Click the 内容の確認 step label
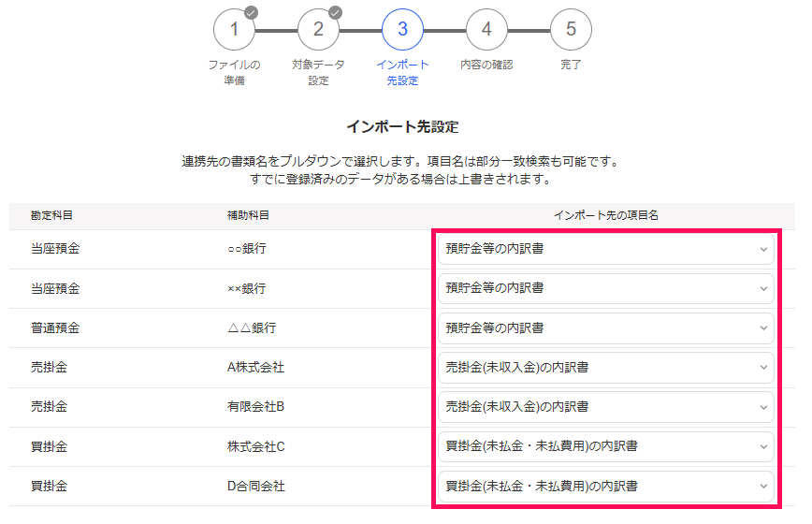Image resolution: width=812 pixels, height=524 pixels. [486, 65]
